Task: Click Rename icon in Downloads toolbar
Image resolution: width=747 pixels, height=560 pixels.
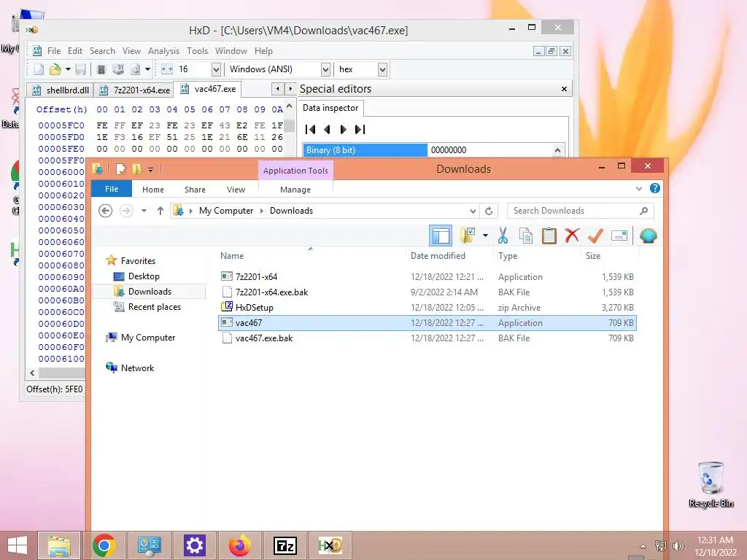Action: (x=619, y=236)
